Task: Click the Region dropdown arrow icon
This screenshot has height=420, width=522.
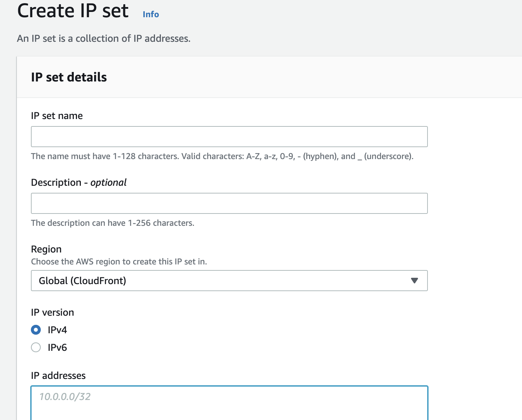Action: click(415, 281)
